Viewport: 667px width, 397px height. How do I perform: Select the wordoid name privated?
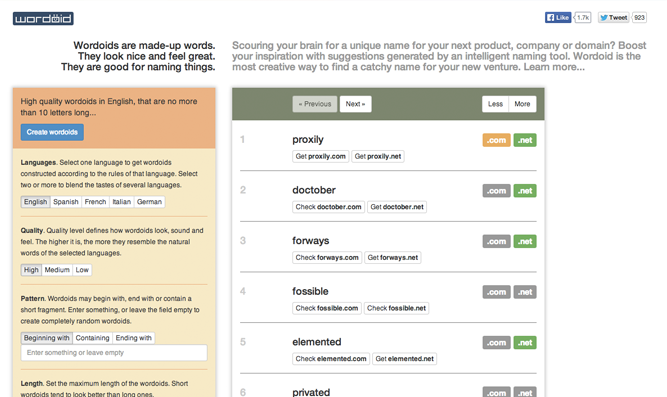coord(311,392)
